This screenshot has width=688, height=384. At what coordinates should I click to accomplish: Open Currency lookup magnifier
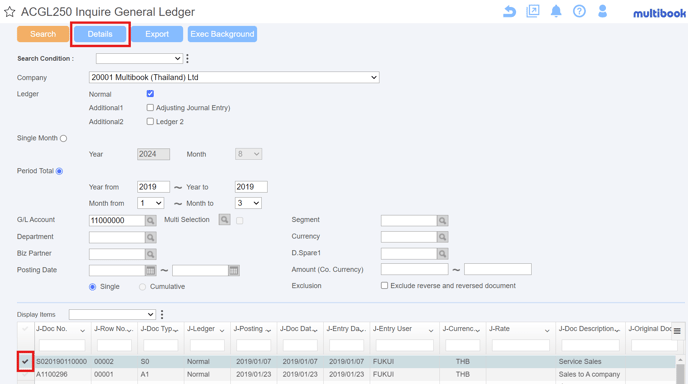tap(442, 237)
